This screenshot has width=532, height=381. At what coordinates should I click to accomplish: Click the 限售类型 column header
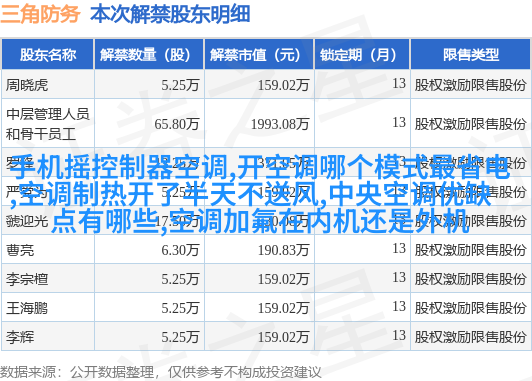470,54
